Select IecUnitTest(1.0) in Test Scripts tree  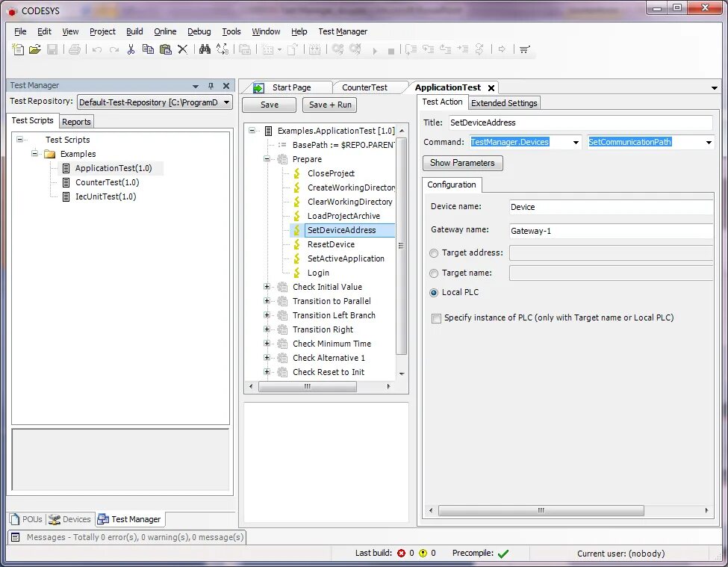coord(106,197)
